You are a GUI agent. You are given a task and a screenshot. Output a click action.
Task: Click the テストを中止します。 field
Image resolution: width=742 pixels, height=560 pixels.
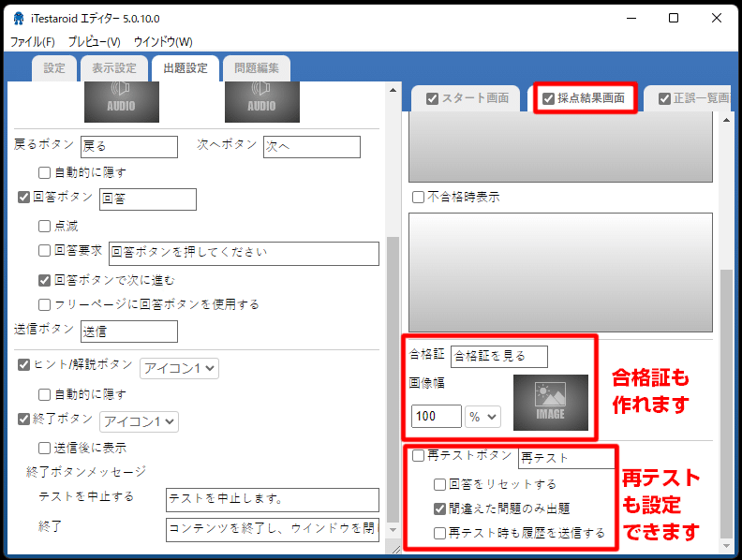[x=273, y=500]
